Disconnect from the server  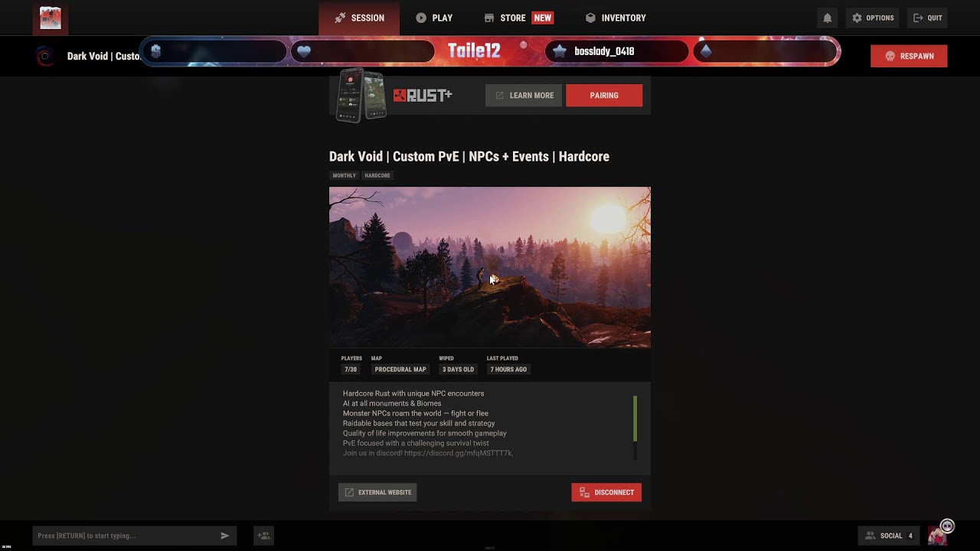point(606,492)
